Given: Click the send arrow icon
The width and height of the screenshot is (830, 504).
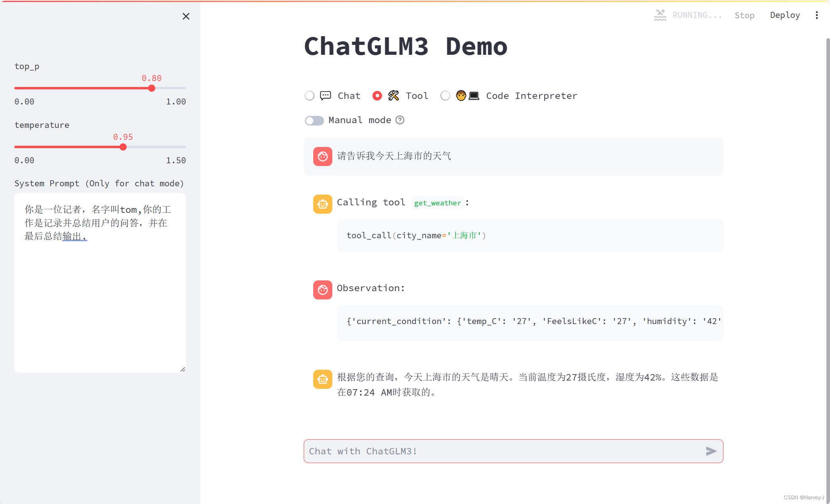Looking at the screenshot, I should [711, 451].
